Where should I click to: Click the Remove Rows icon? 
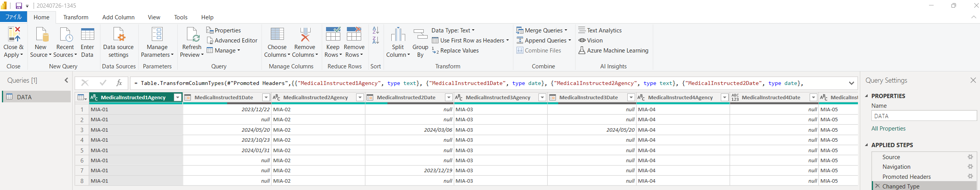click(x=354, y=34)
